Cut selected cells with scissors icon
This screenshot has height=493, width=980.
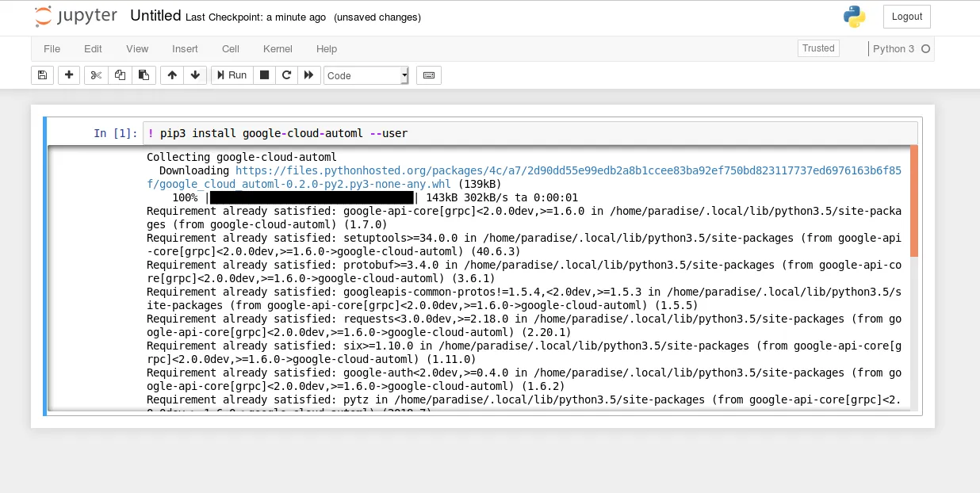[96, 75]
